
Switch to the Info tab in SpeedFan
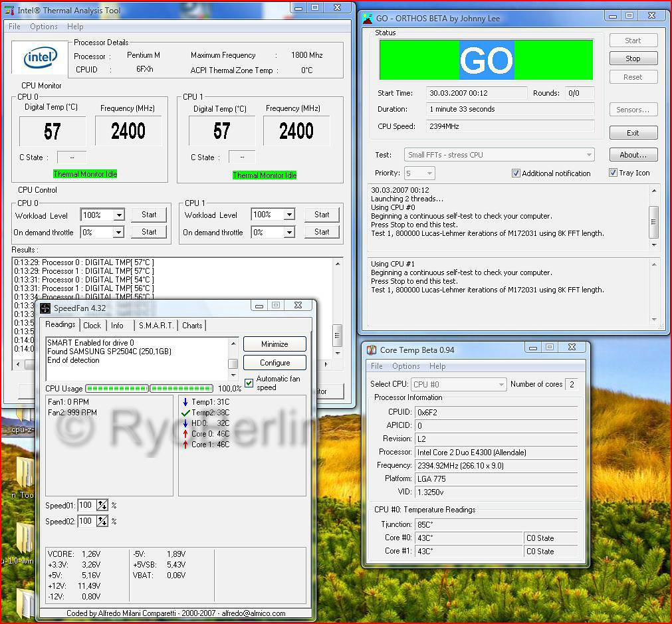point(117,325)
